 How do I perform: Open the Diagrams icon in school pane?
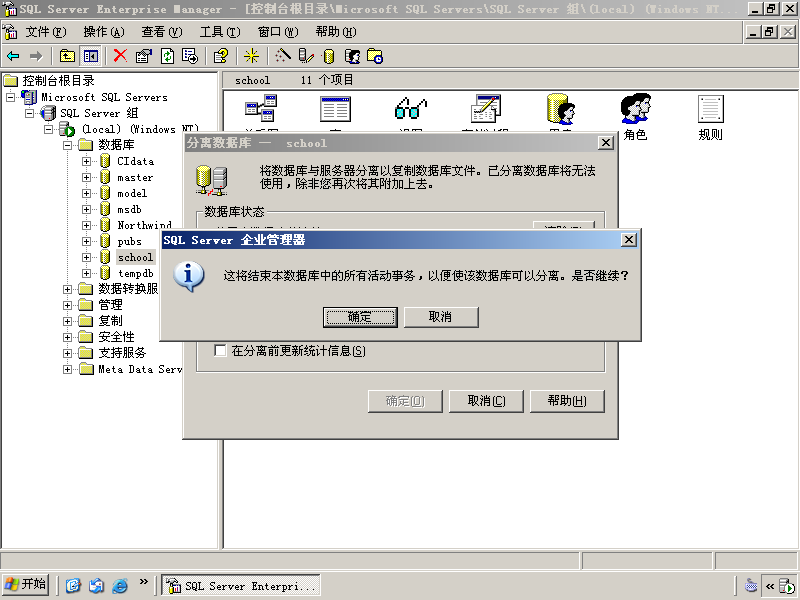(x=261, y=108)
